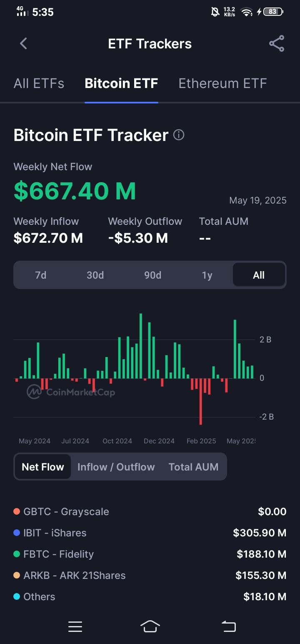Select the 90d time range
The image size is (300, 644).
[x=152, y=275]
